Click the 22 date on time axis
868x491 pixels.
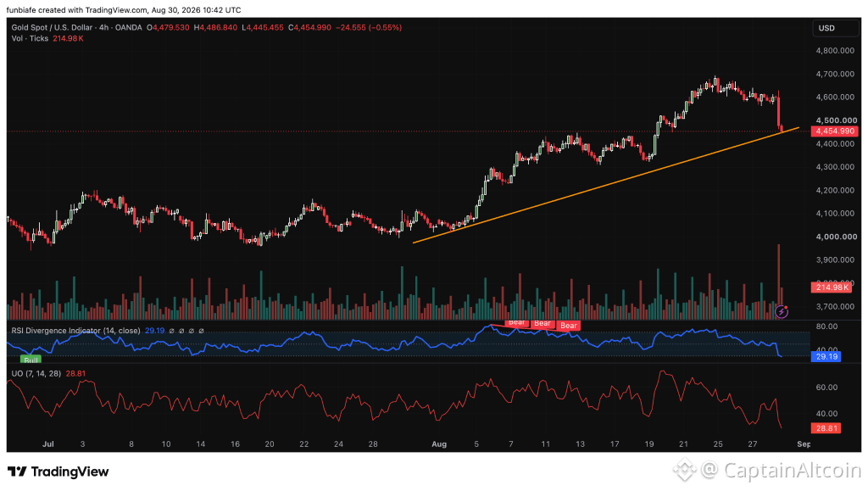304,444
